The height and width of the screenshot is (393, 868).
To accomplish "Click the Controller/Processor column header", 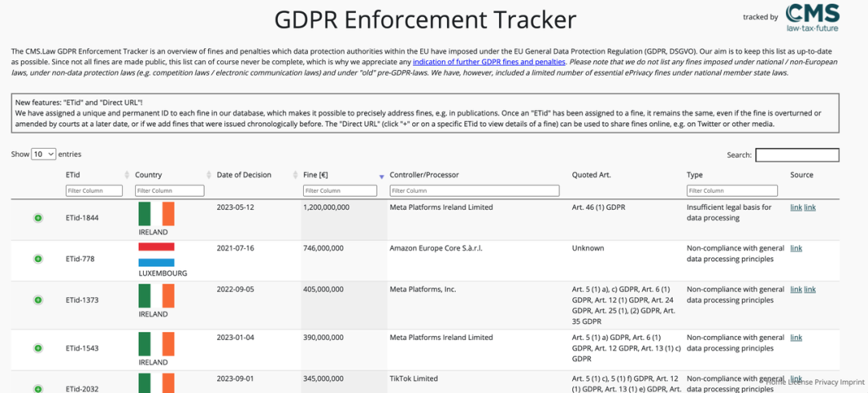I will tap(424, 175).
